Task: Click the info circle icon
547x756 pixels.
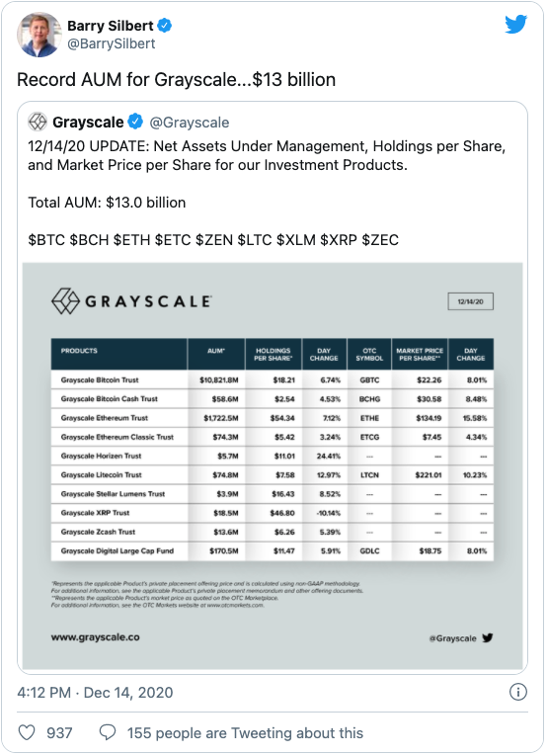Action: [518, 692]
